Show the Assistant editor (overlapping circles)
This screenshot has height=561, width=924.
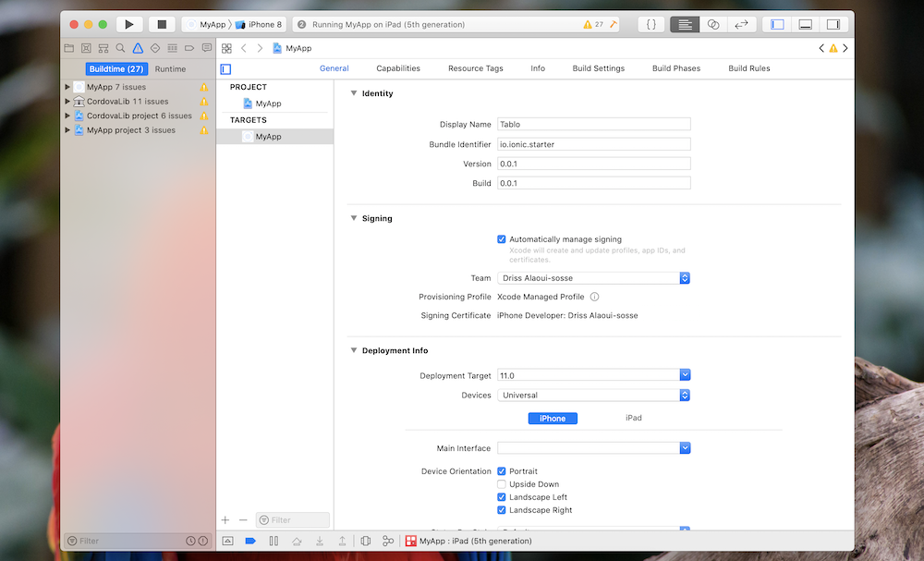[x=713, y=24]
